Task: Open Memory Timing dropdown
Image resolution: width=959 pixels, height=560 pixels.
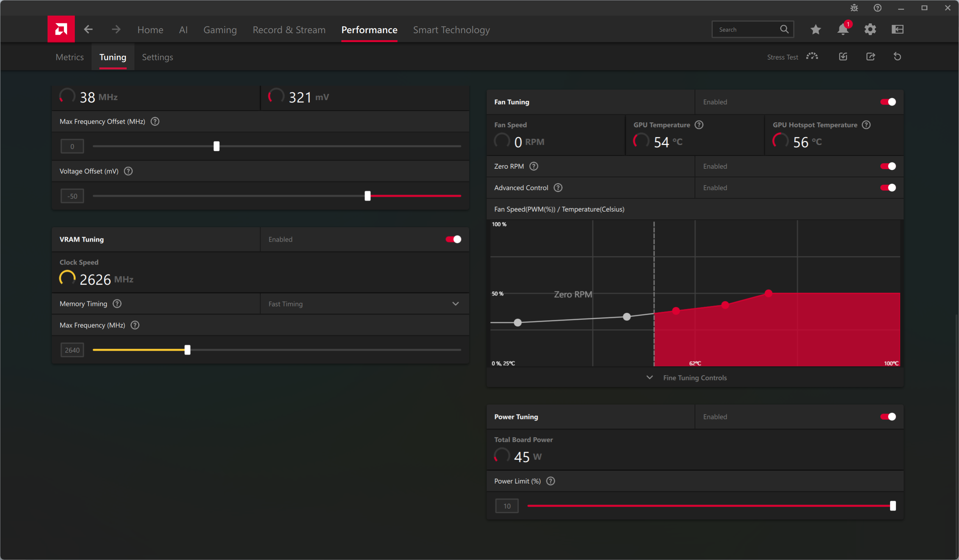Action: pos(455,304)
